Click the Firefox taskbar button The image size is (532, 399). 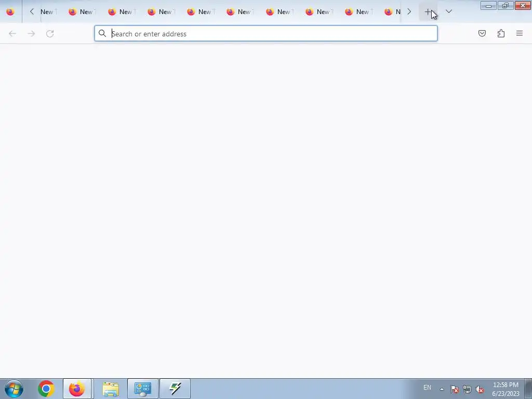click(77, 389)
